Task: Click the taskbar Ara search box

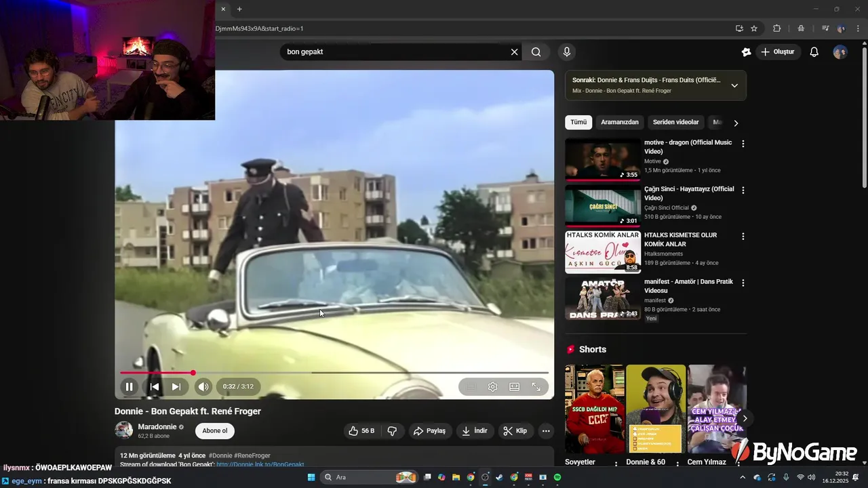Action: pos(368,477)
